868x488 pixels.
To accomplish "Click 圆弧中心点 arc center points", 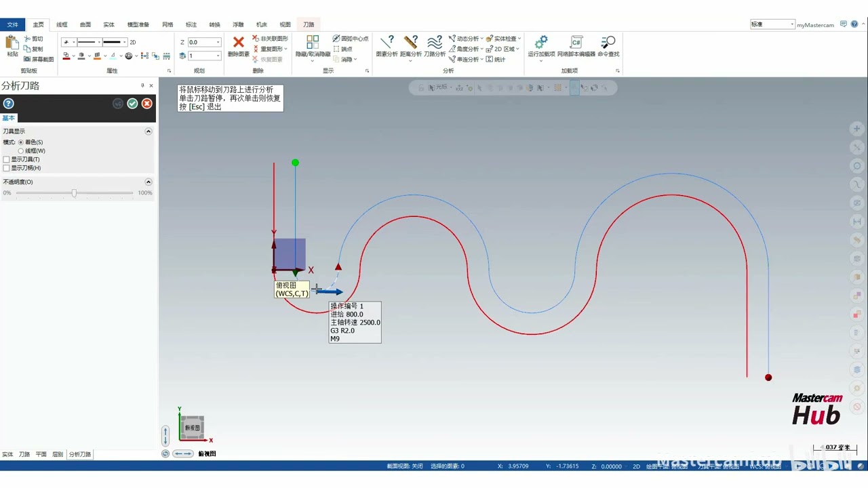I will (x=351, y=39).
